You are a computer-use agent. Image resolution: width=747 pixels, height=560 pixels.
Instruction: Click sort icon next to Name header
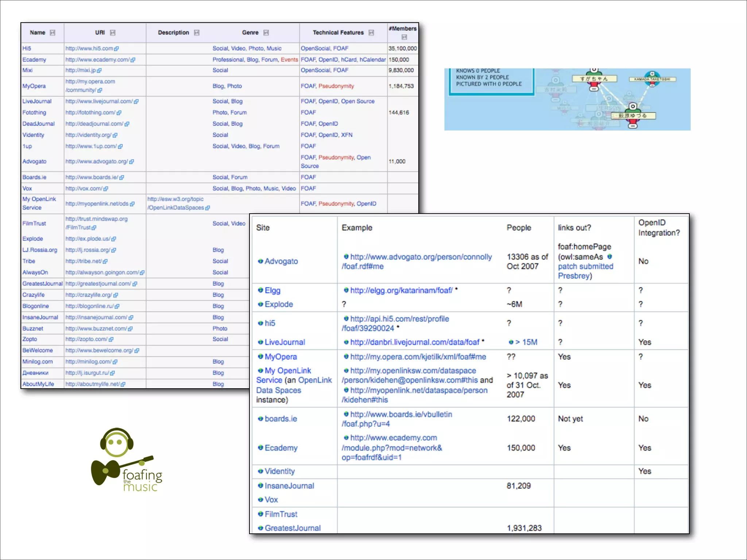[53, 33]
